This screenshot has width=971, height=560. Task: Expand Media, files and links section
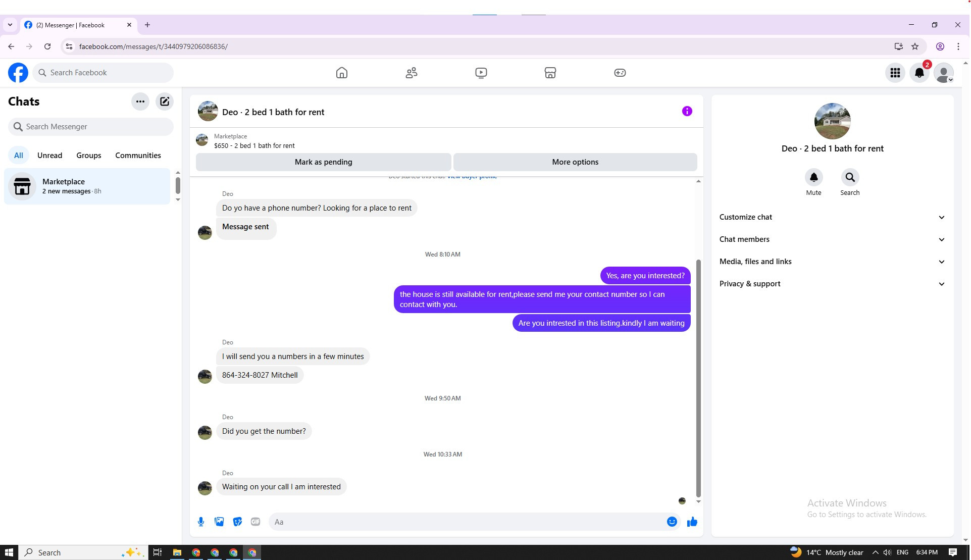coord(832,262)
